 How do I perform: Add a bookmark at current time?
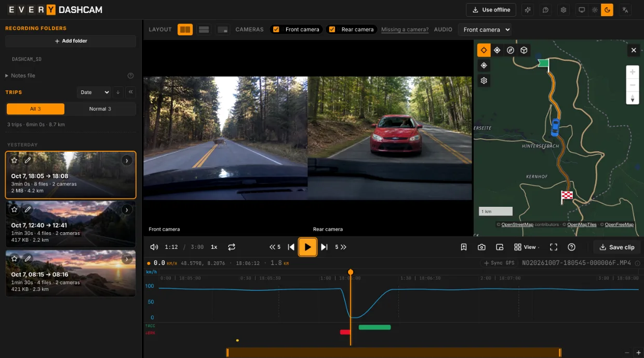click(x=464, y=247)
